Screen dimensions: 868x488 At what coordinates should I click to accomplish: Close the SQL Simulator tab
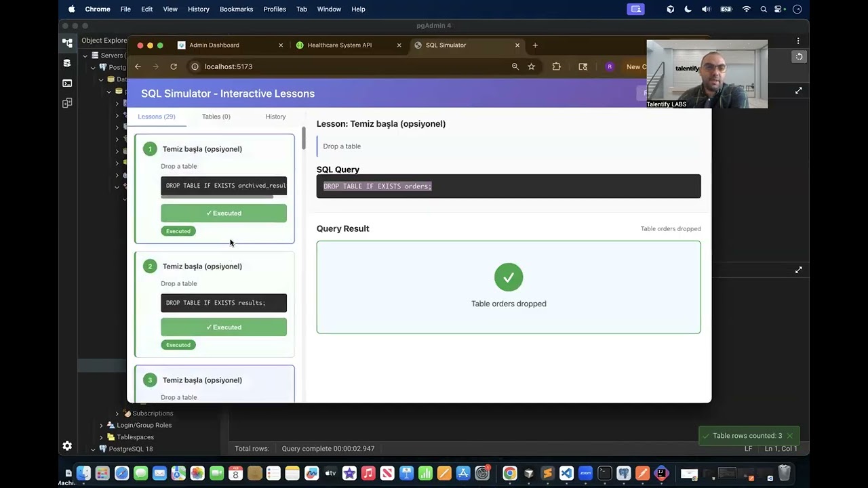point(517,45)
